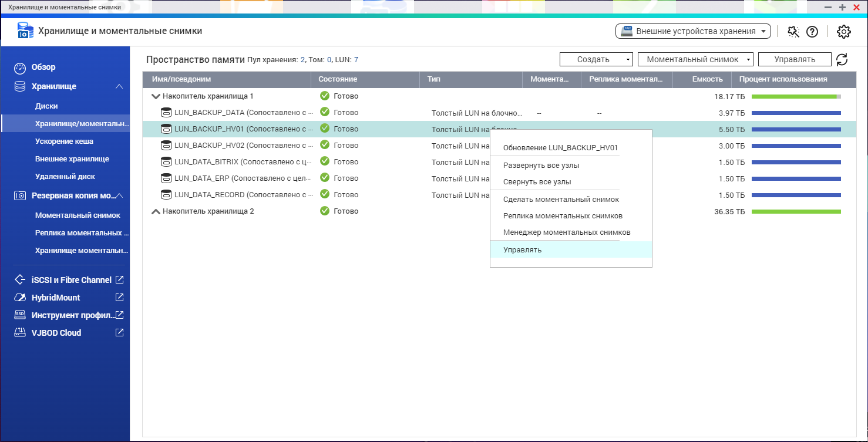The height and width of the screenshot is (442, 868).
Task: Go to Удаленный диск in sidebar
Action: [65, 177]
